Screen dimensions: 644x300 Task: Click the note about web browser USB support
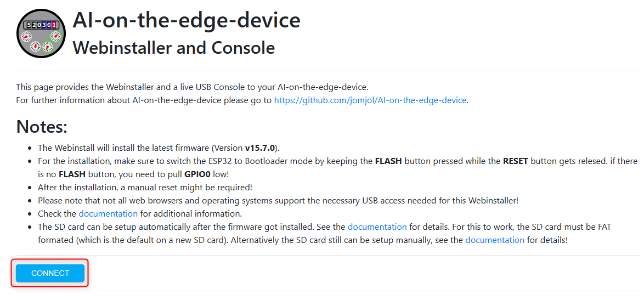pos(278,201)
